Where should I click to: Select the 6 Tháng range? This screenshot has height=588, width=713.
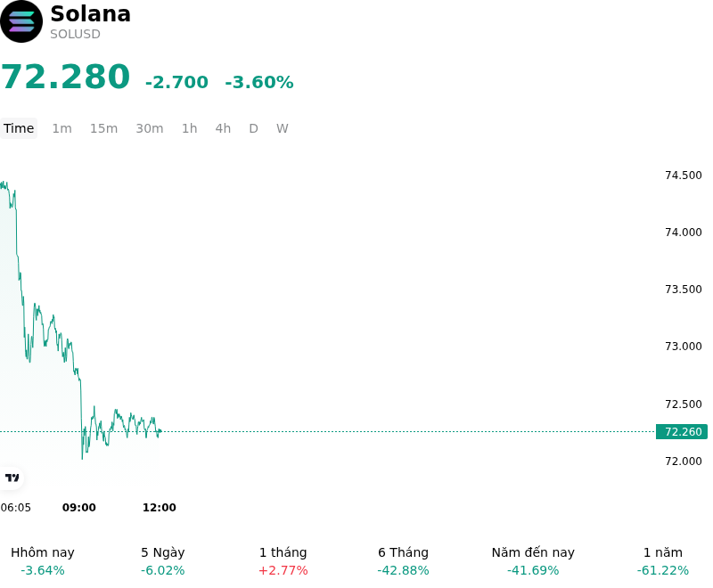coord(404,561)
